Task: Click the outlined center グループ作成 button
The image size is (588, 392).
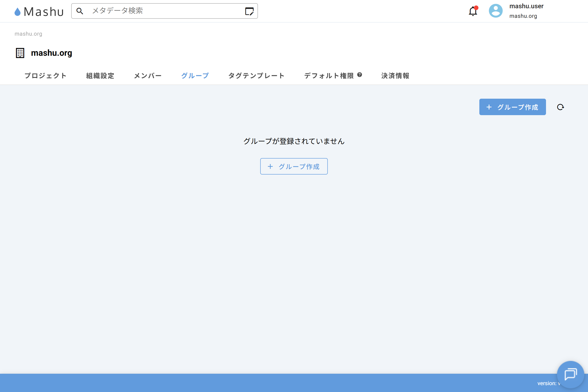Action: [294, 166]
